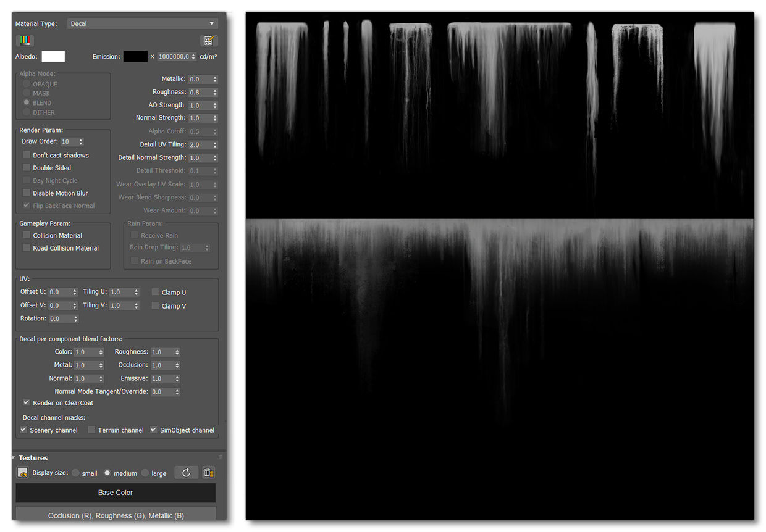Enable Don't cast shadows
This screenshot has width=766, height=532.
click(x=25, y=155)
